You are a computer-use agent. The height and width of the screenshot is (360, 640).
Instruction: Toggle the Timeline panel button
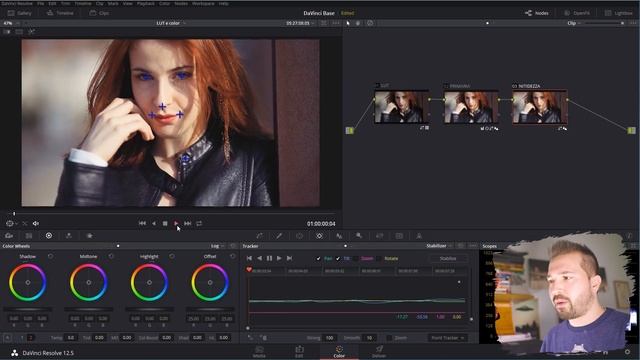coord(60,13)
